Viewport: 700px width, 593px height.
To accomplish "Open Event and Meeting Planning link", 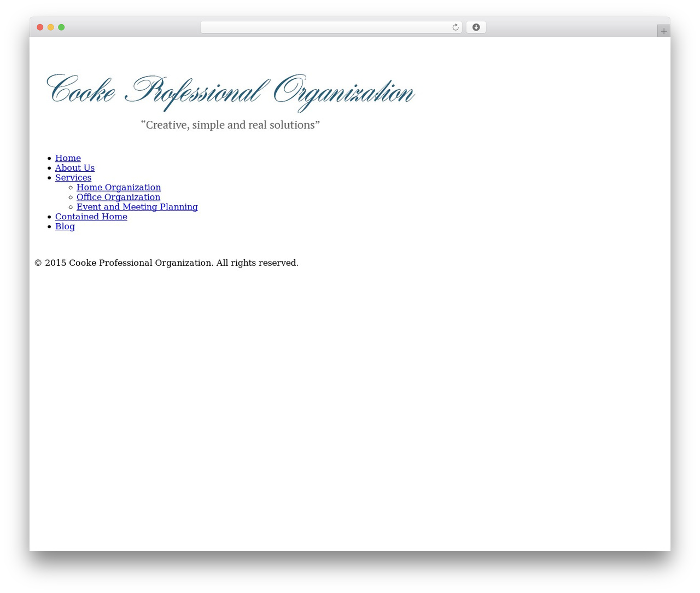I will click(137, 207).
